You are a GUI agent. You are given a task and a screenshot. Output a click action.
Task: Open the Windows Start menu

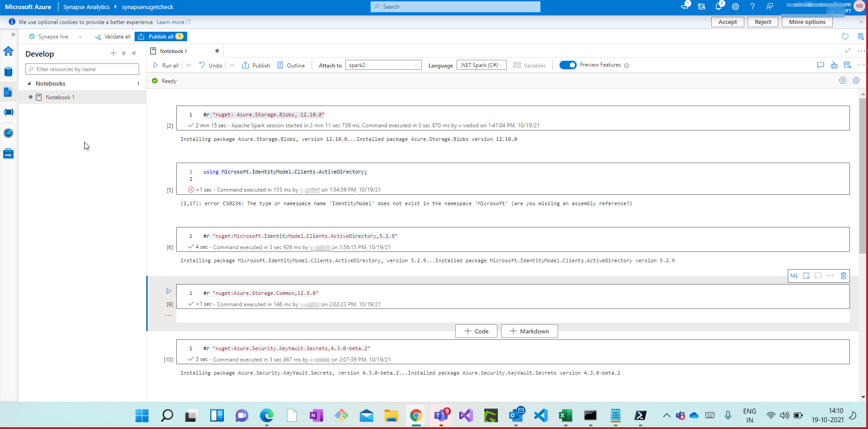click(x=142, y=415)
